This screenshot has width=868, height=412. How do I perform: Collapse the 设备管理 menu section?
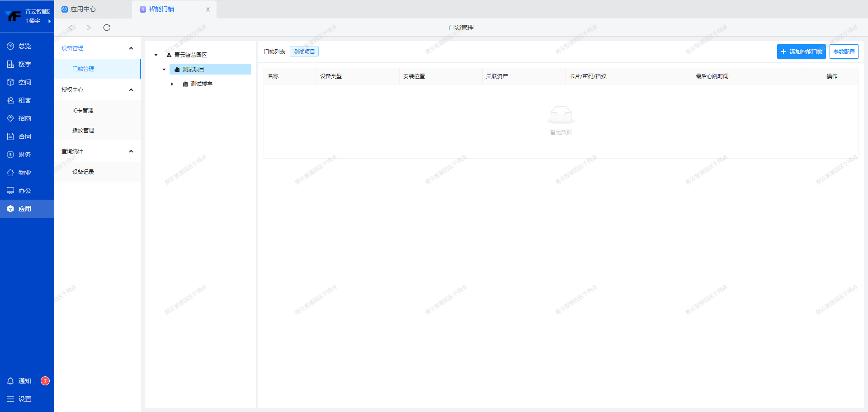[x=131, y=48]
